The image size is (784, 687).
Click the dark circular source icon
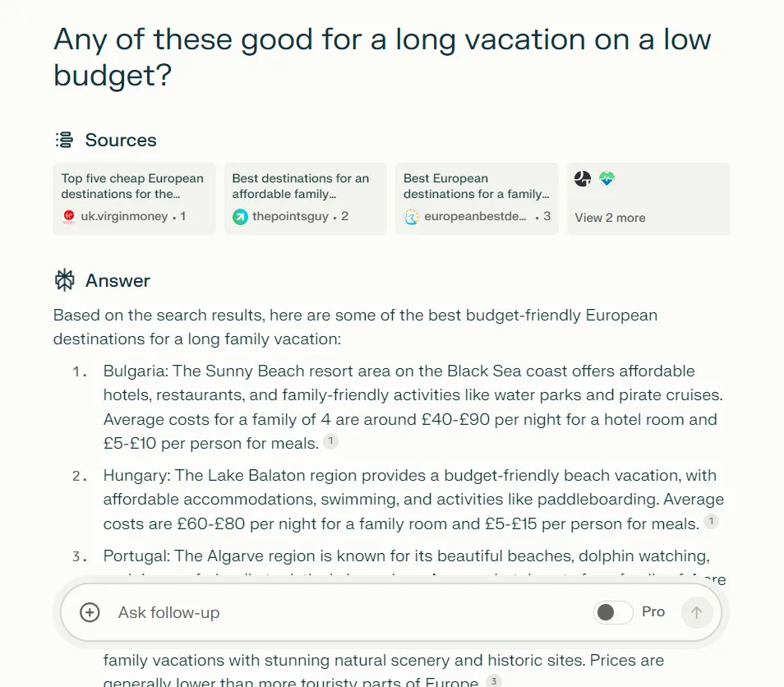583,178
